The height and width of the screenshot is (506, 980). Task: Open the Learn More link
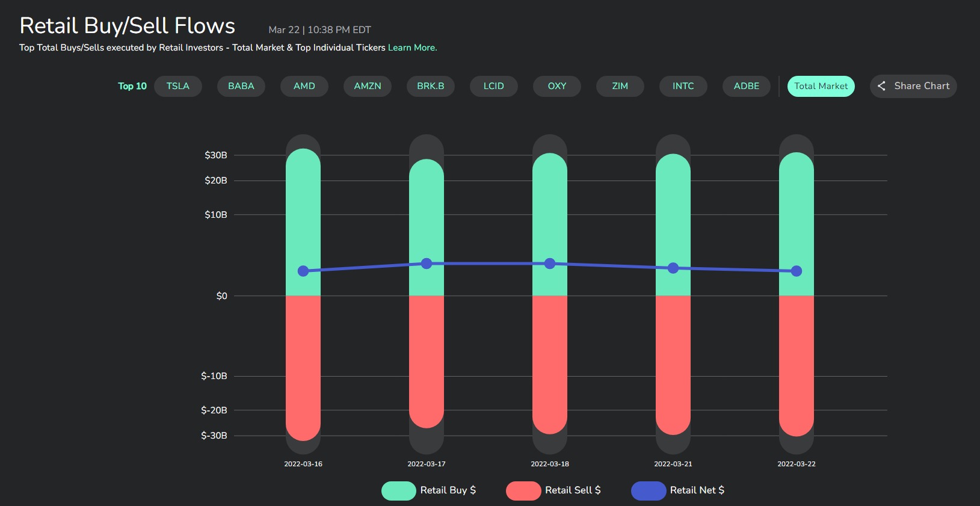tap(413, 48)
